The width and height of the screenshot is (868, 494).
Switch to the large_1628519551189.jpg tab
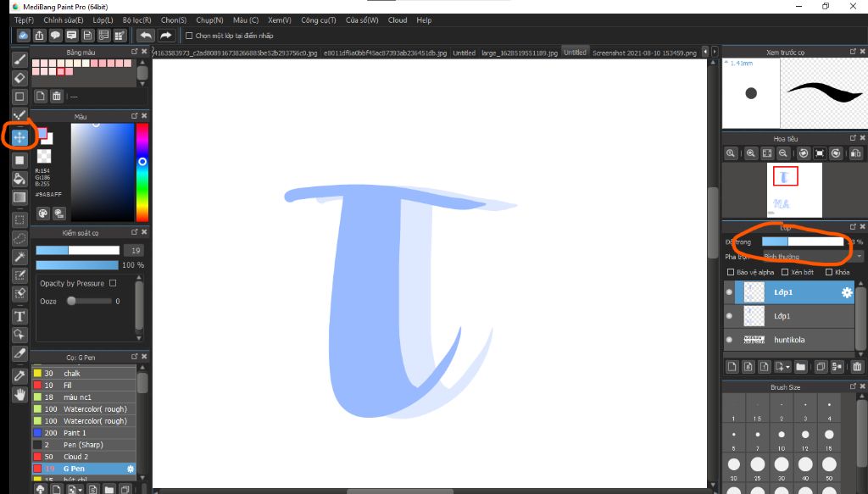(520, 53)
